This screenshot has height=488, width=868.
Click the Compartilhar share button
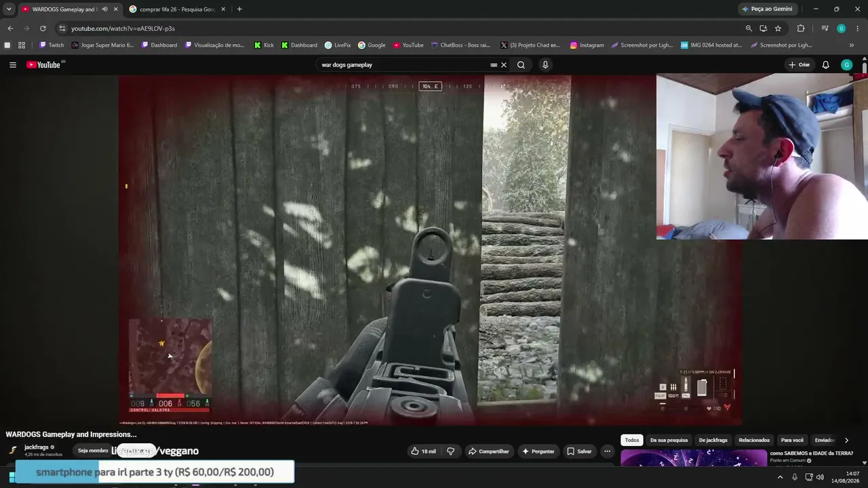(488, 451)
